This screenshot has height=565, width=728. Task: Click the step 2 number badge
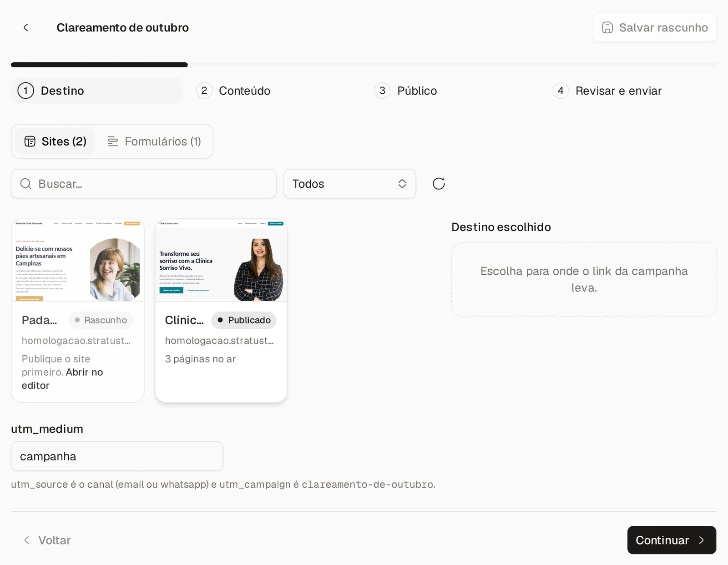pos(204,91)
